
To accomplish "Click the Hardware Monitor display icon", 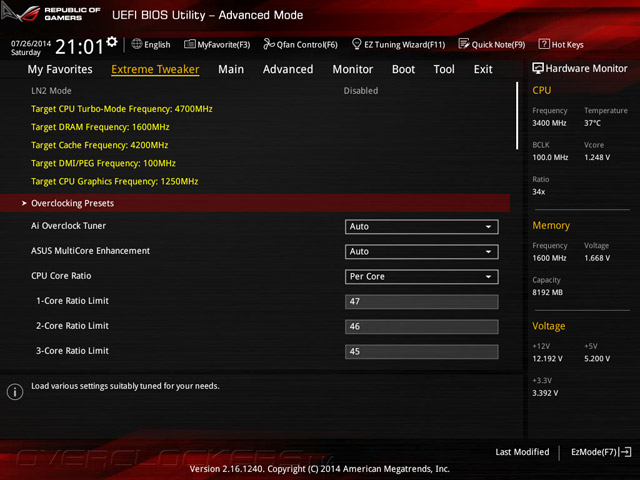I will pos(538,68).
